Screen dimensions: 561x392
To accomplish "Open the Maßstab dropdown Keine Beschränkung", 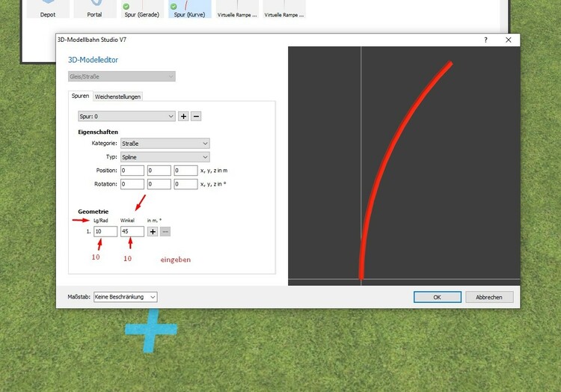I will point(125,297).
